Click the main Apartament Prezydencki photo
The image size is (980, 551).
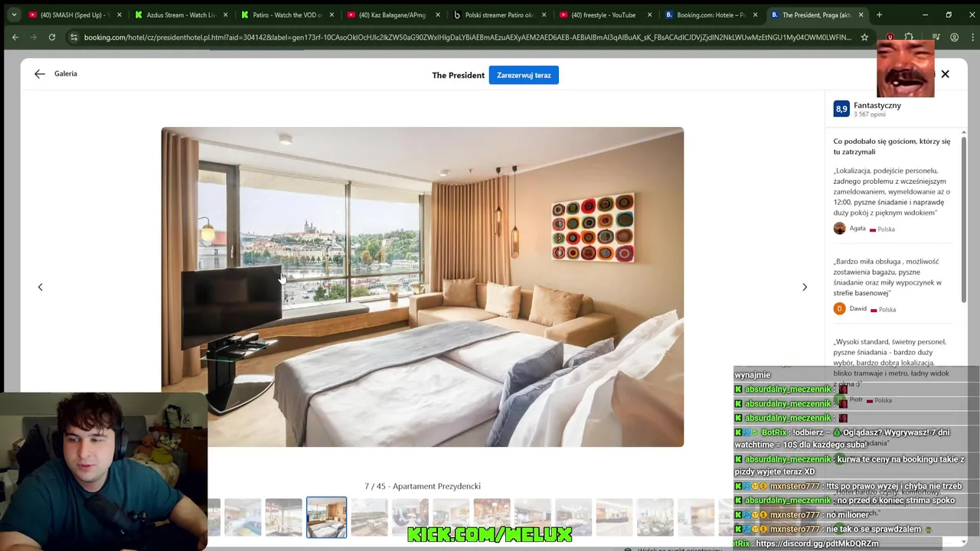tap(422, 287)
